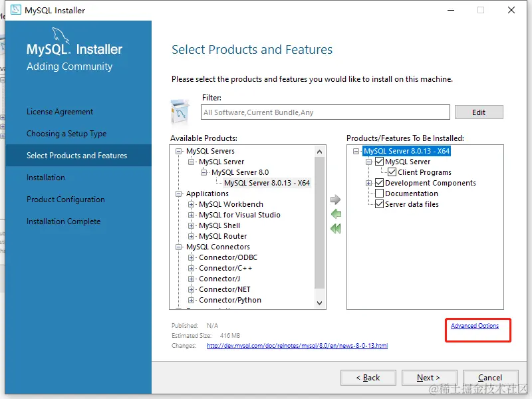Click the Available Products scrollbar thumb
The image size is (532, 399).
tap(319, 223)
